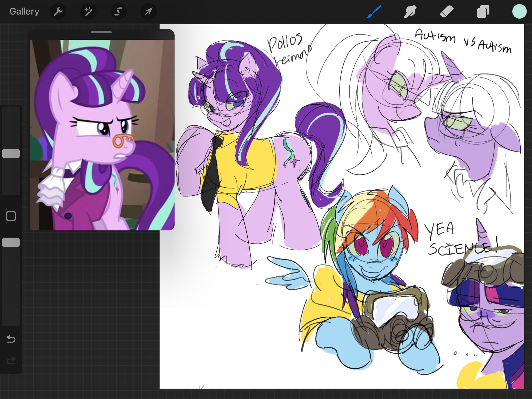Image resolution: width=532 pixels, height=399 pixels.
Task: Select the Smudge tool
Action: coord(410,11)
